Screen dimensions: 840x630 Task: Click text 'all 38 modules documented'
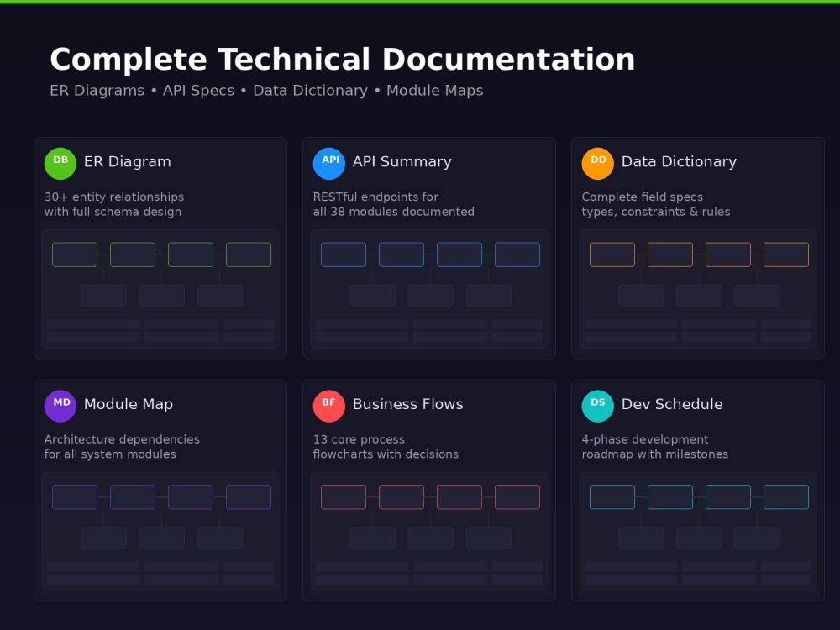pyautogui.click(x=394, y=212)
